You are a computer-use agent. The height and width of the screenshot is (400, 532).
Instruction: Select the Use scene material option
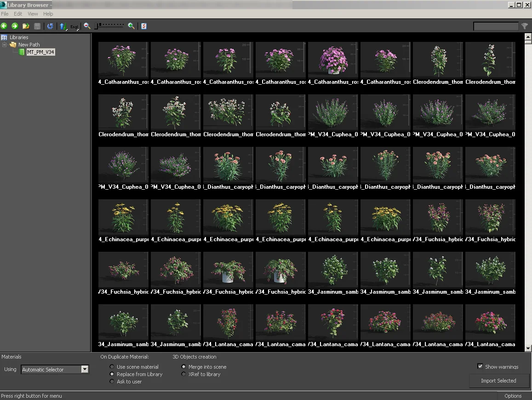pyautogui.click(x=112, y=366)
